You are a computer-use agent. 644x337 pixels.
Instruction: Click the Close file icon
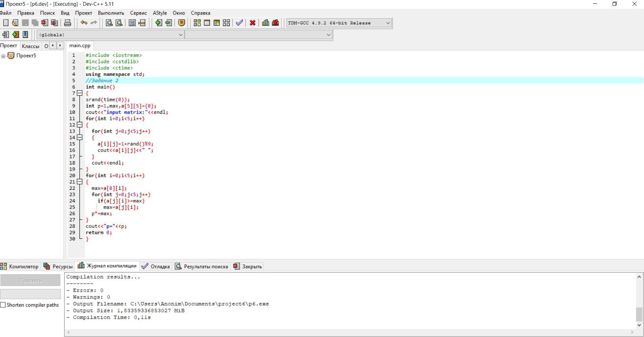(x=45, y=23)
